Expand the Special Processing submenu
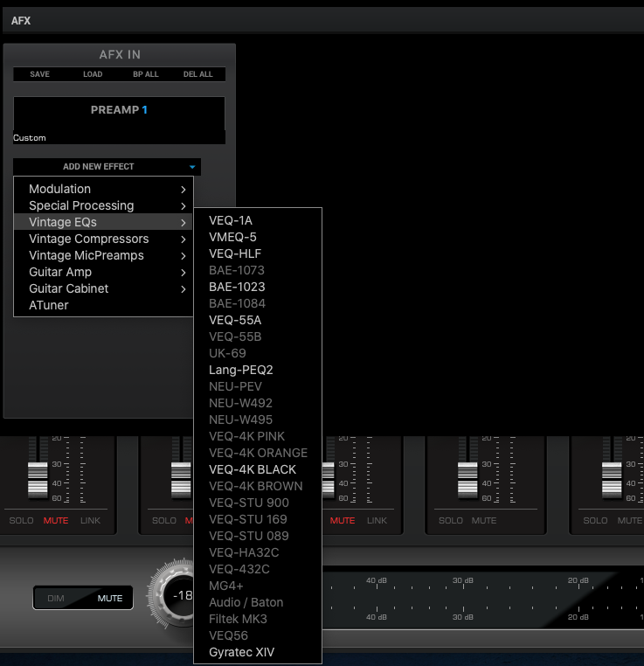This screenshot has height=666, width=644. tap(103, 205)
